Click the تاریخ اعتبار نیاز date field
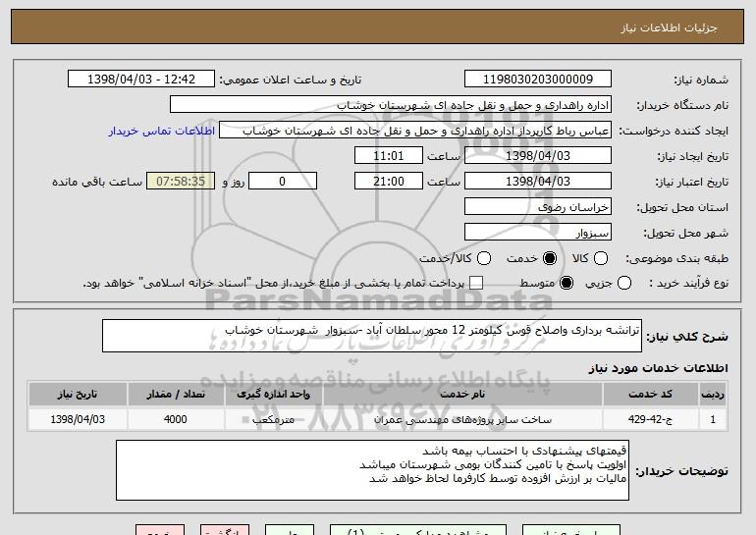The height and width of the screenshot is (535, 756). click(538, 182)
